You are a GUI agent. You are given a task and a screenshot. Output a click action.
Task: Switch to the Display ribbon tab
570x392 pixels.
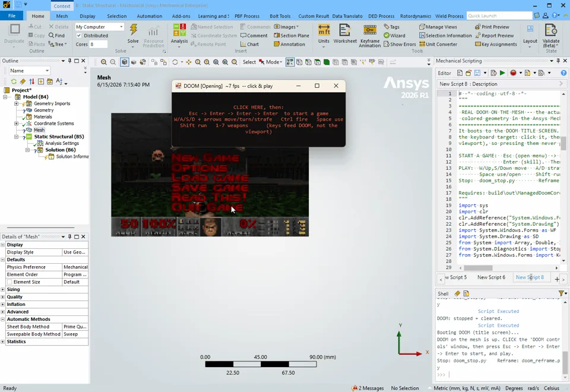click(x=87, y=16)
